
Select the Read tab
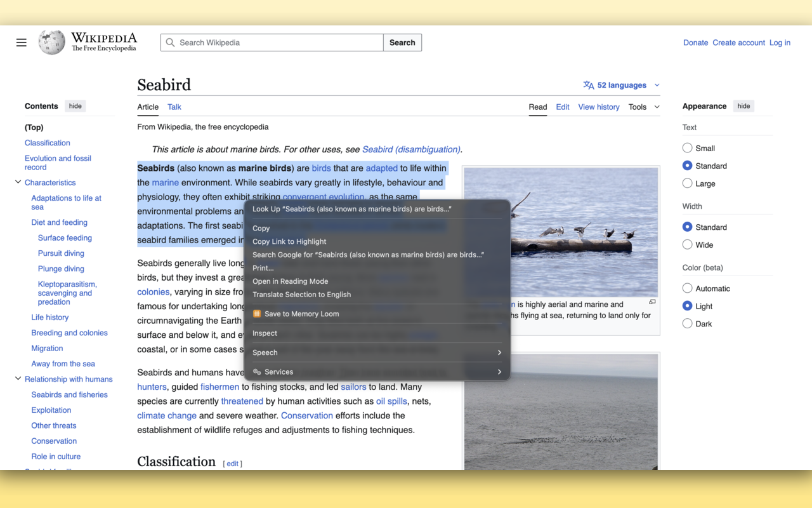pos(538,107)
